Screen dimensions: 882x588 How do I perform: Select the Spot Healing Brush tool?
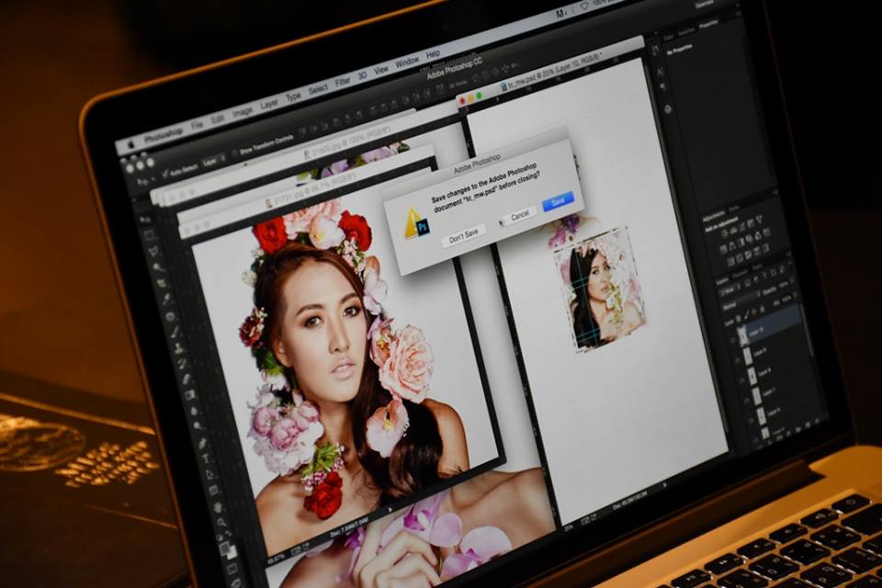click(x=170, y=316)
